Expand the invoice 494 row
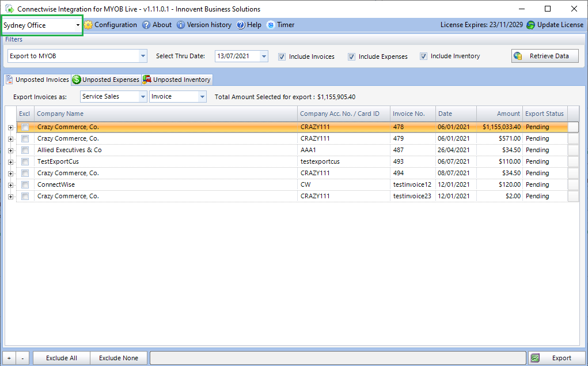The height and width of the screenshot is (366, 588). tap(10, 174)
